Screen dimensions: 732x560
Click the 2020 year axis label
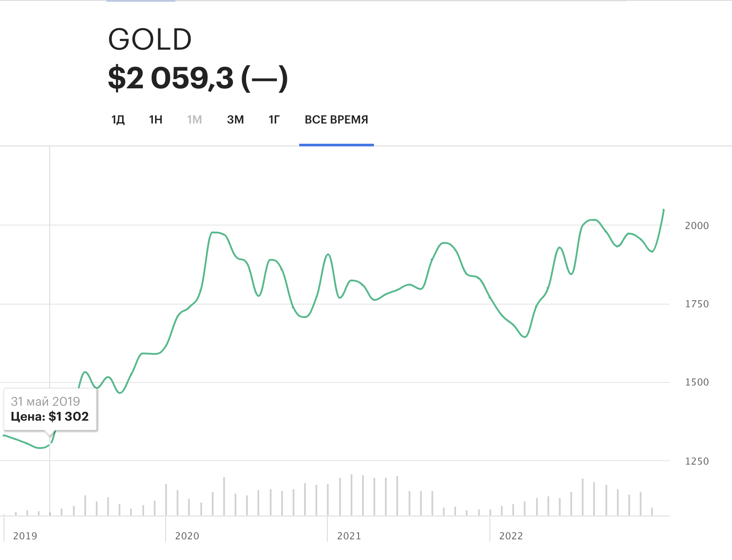pos(187,536)
